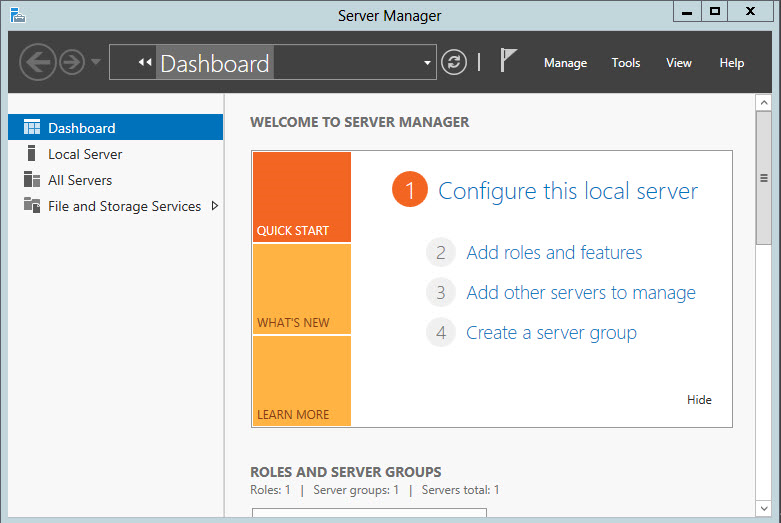The width and height of the screenshot is (781, 523).
Task: Open the Dashboard address bar dropdown
Action: coord(427,63)
